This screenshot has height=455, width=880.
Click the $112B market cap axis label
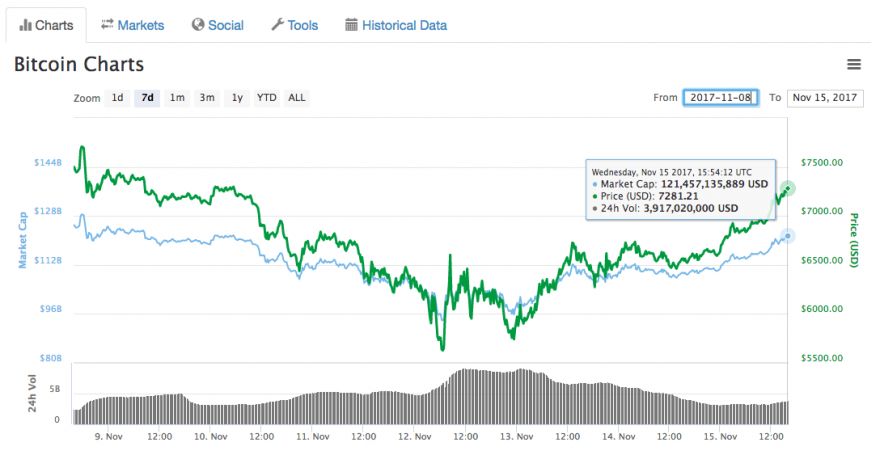(48, 260)
